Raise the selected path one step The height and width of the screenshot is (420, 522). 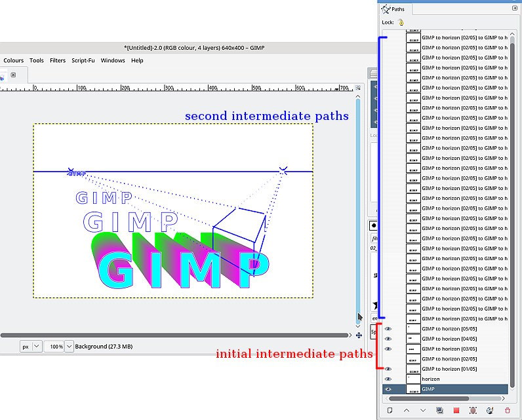point(406,410)
